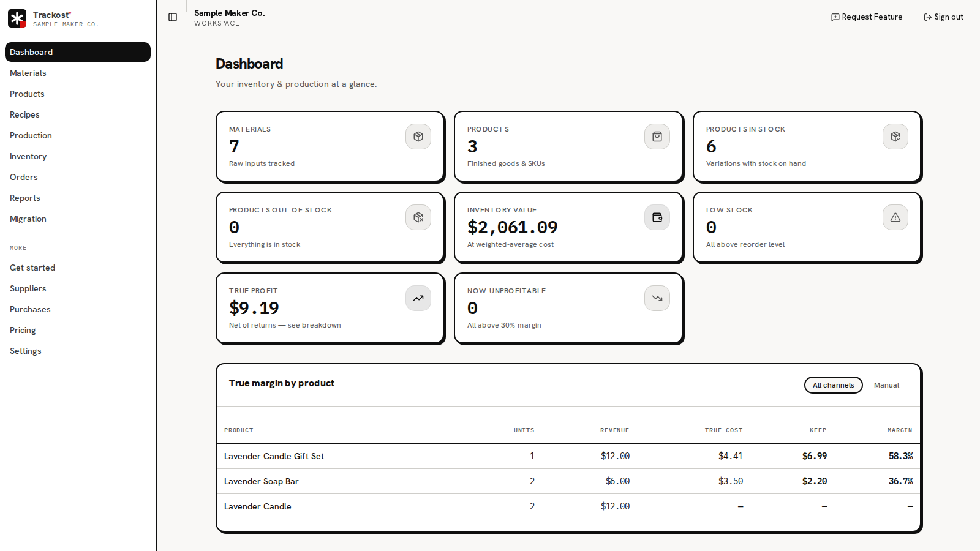Viewport: 980px width, 551px height.
Task: Click the Materials card box icon
Action: 418,137
